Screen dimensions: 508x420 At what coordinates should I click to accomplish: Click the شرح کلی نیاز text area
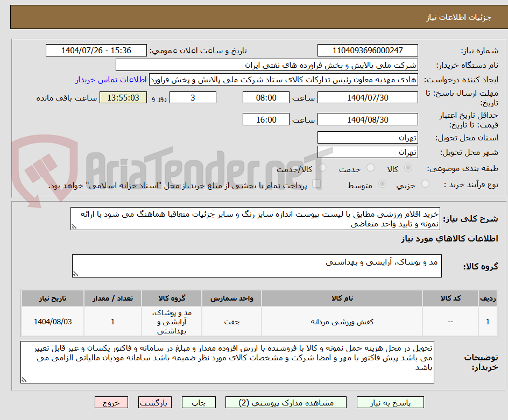256,220
